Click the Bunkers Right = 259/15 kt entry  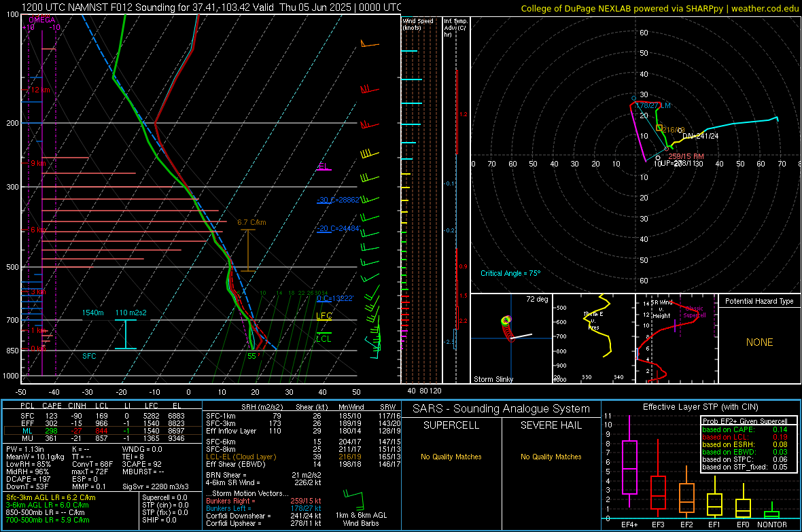tap(264, 501)
